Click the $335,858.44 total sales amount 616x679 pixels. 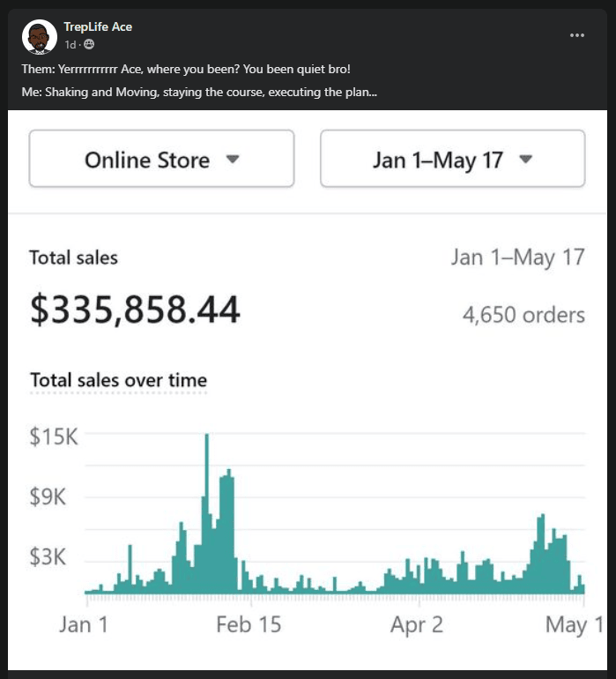coord(135,310)
